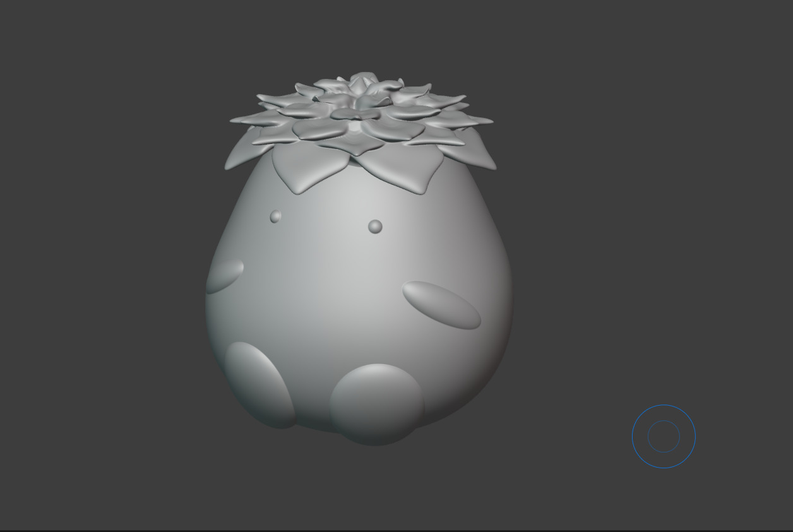
Task: Click the elongated oval arm on the model's right side
Action: click(x=441, y=305)
